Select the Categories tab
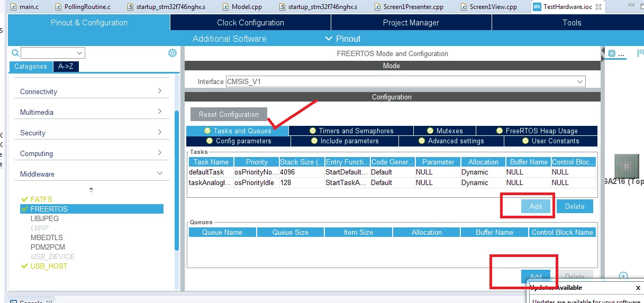 tap(31, 67)
